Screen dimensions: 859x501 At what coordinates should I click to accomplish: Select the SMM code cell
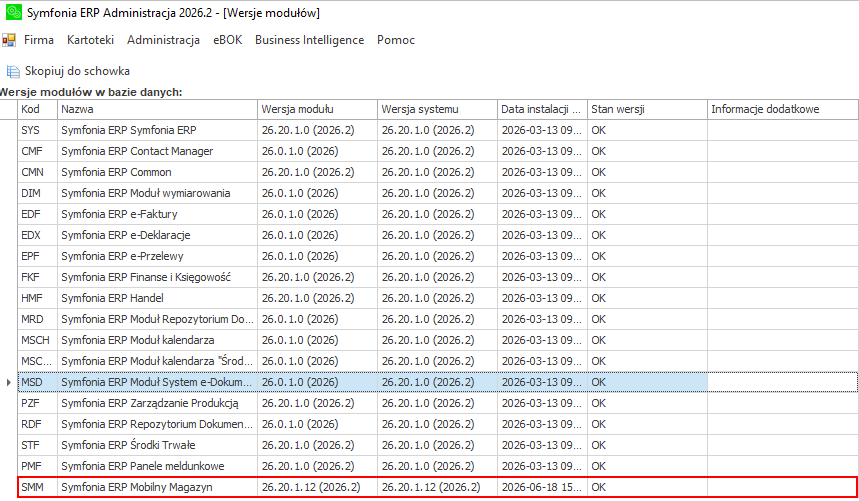coord(37,487)
